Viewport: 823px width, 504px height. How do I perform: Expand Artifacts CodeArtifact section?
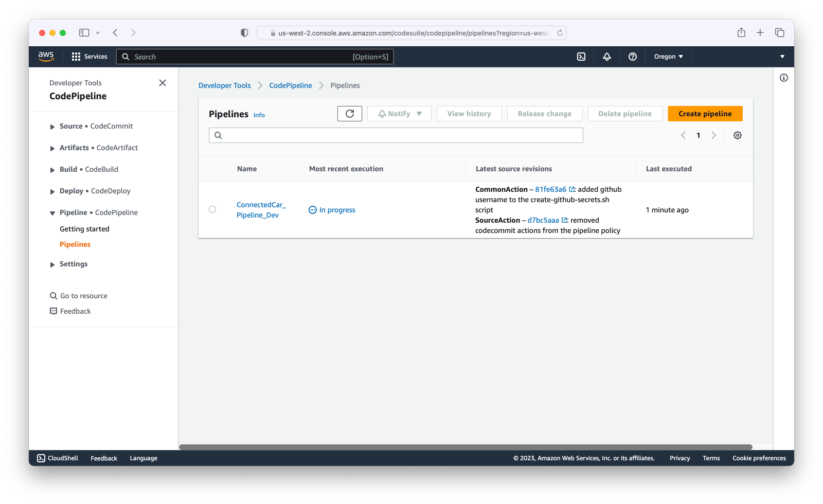(52, 148)
